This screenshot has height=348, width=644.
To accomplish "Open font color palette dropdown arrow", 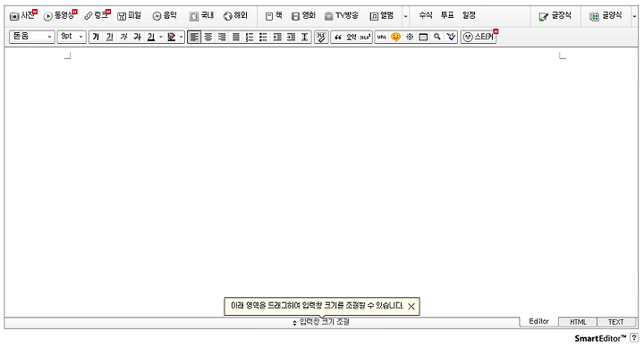I will pyautogui.click(x=161, y=37).
